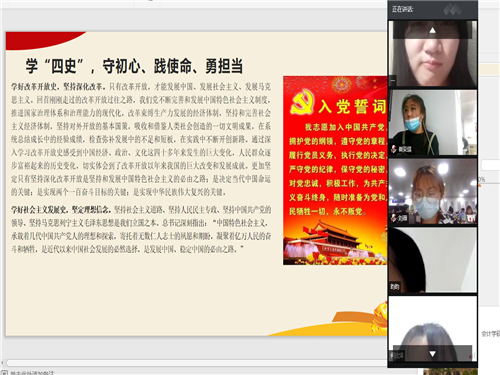Click the slide title 学四史 heading
Viewport: 500px width, 375px height.
(x=134, y=66)
